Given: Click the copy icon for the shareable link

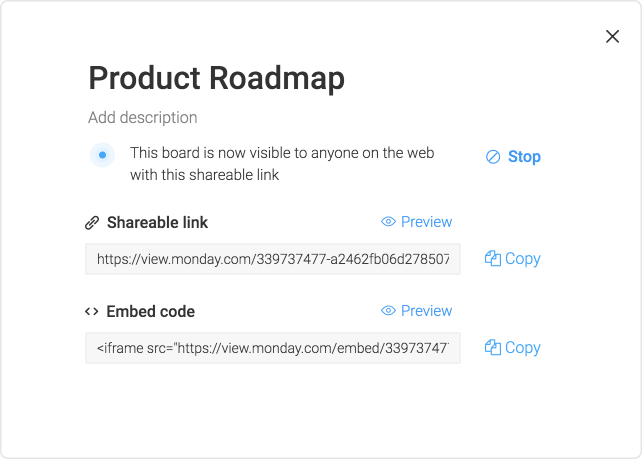Looking at the screenshot, I should pyautogui.click(x=493, y=258).
